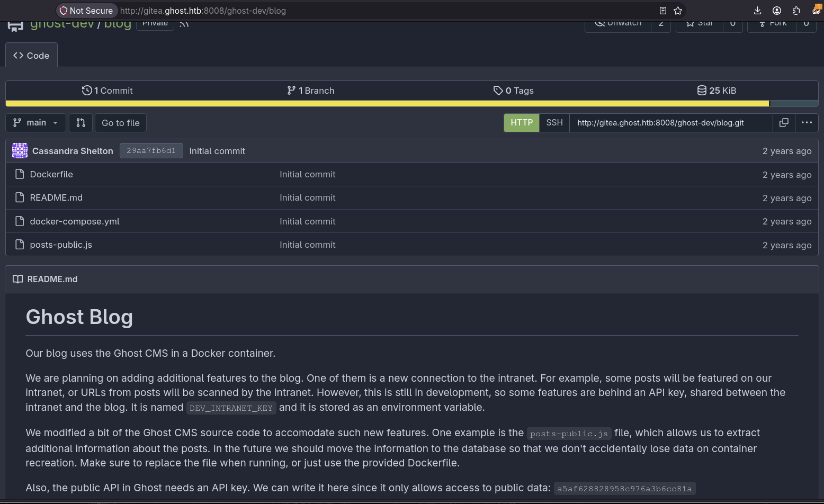Click the 25 KiB repository size
Screen dimensions: 824x504
click(x=716, y=91)
